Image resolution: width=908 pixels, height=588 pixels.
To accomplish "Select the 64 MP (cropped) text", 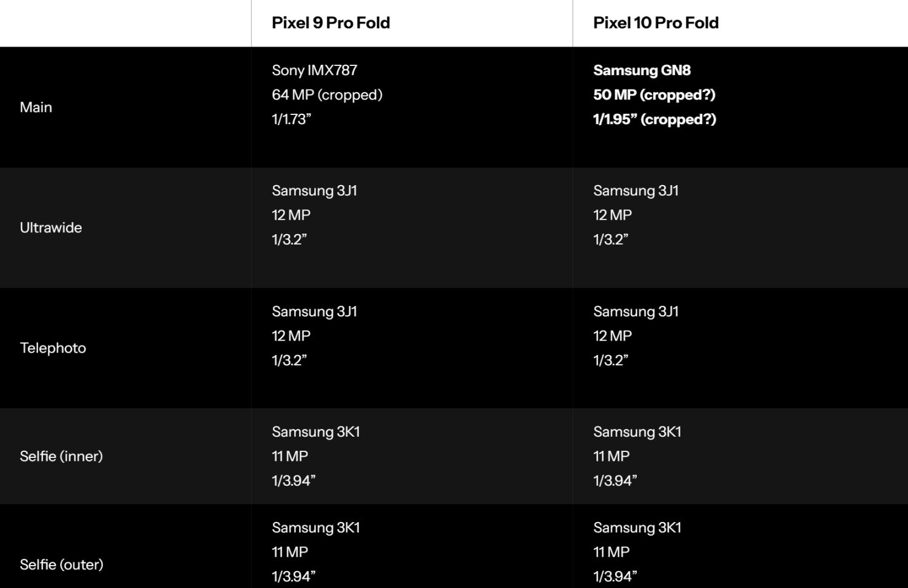I will point(327,95).
